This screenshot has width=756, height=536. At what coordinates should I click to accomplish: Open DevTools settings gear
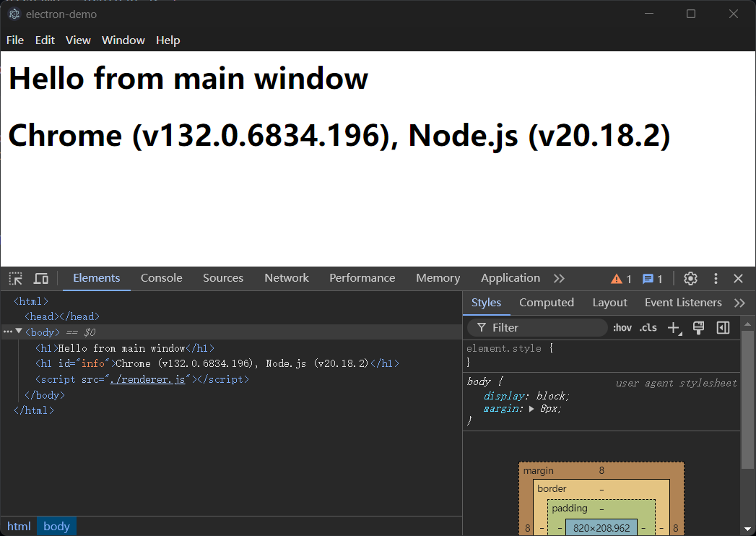[x=690, y=278]
